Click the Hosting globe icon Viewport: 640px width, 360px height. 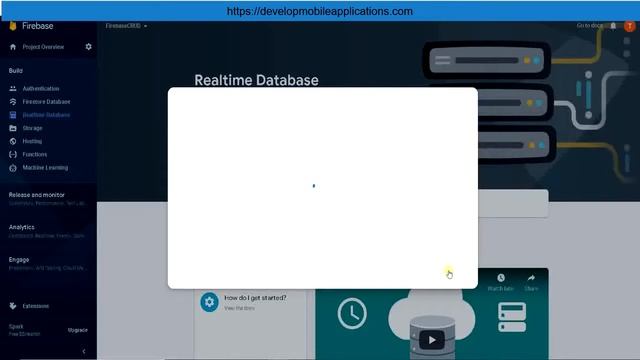13,141
